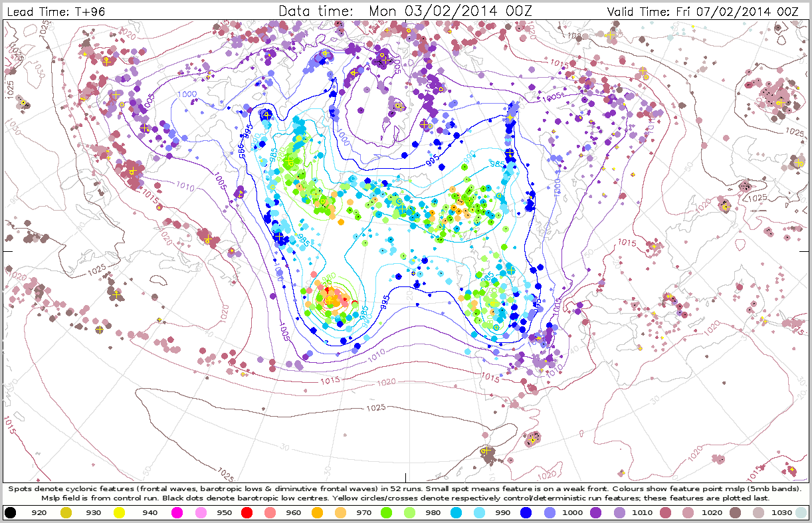Click the 970 legend label

tap(363, 513)
